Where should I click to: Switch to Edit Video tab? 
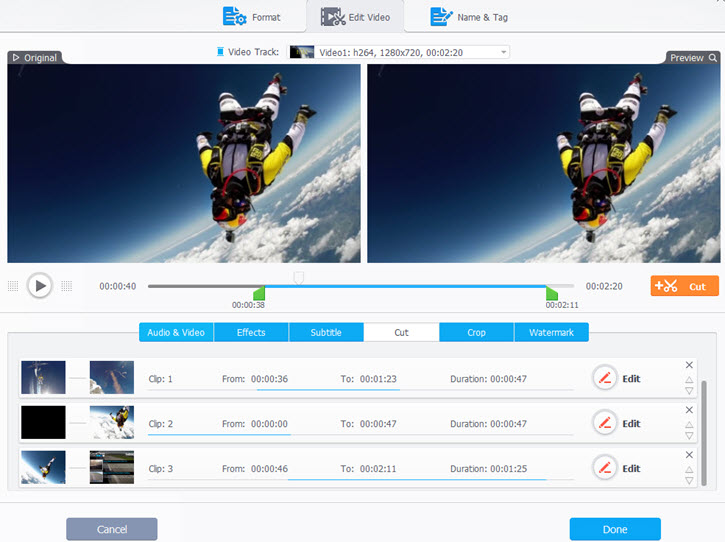pos(355,17)
